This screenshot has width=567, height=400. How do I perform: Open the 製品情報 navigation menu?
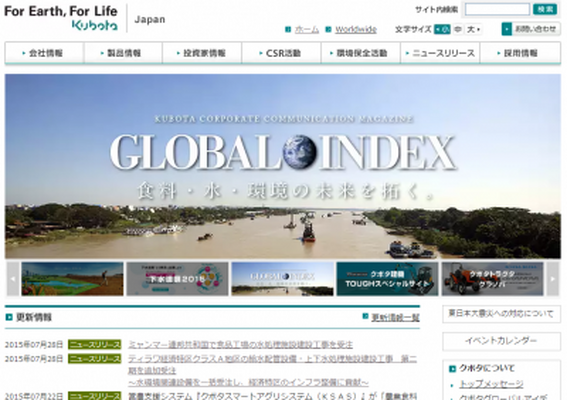[x=123, y=53]
